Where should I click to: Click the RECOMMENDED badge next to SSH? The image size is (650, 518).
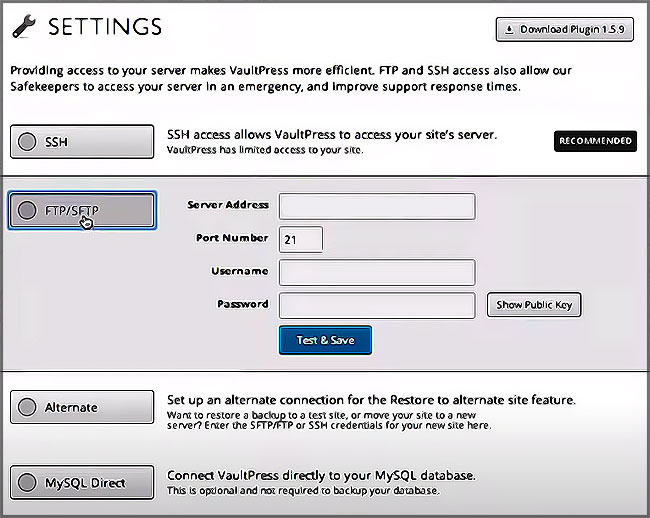click(595, 141)
